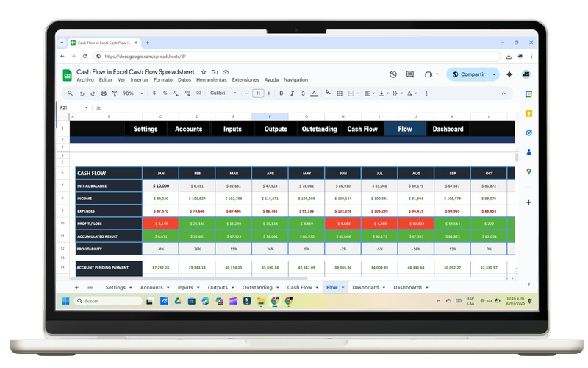
Task: Open the zoom 90% dropdown
Action: tap(133, 93)
